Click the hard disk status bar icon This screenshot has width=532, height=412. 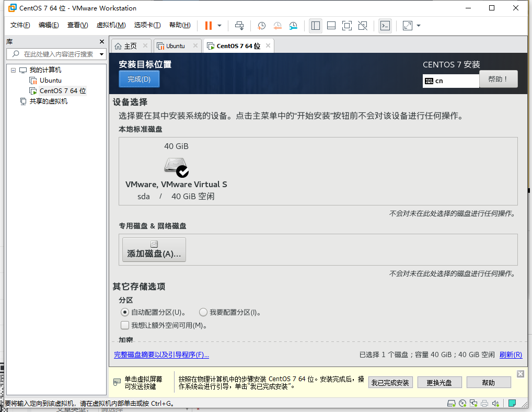451,403
